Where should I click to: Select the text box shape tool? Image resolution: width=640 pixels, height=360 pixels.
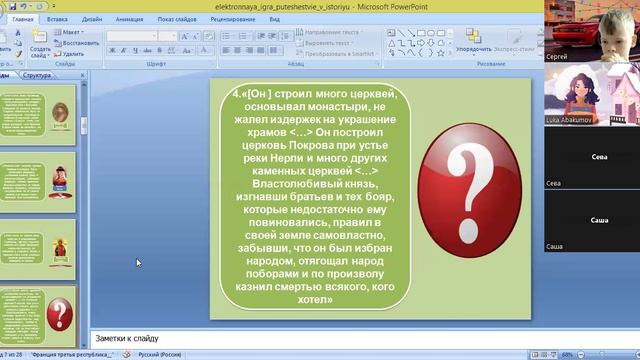coord(391,33)
